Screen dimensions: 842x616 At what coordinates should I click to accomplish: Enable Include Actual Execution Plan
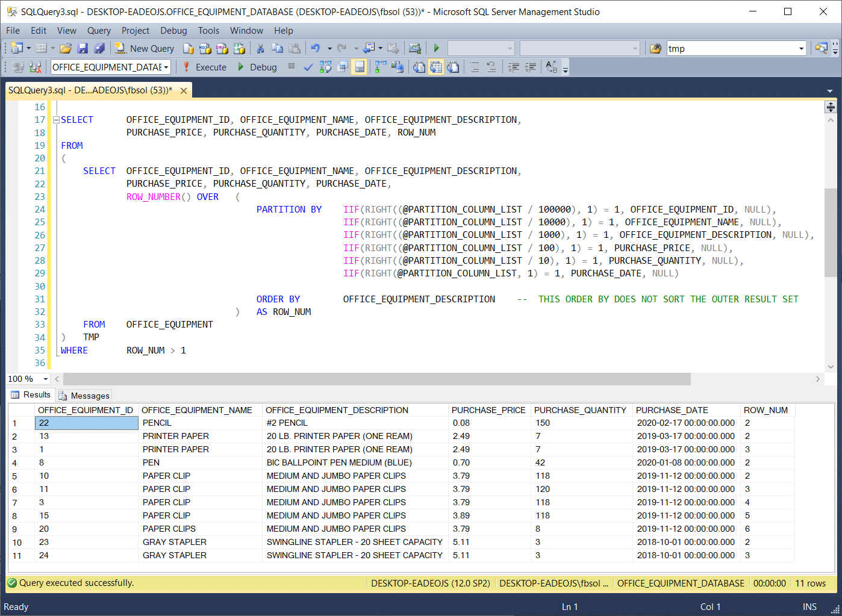click(381, 67)
